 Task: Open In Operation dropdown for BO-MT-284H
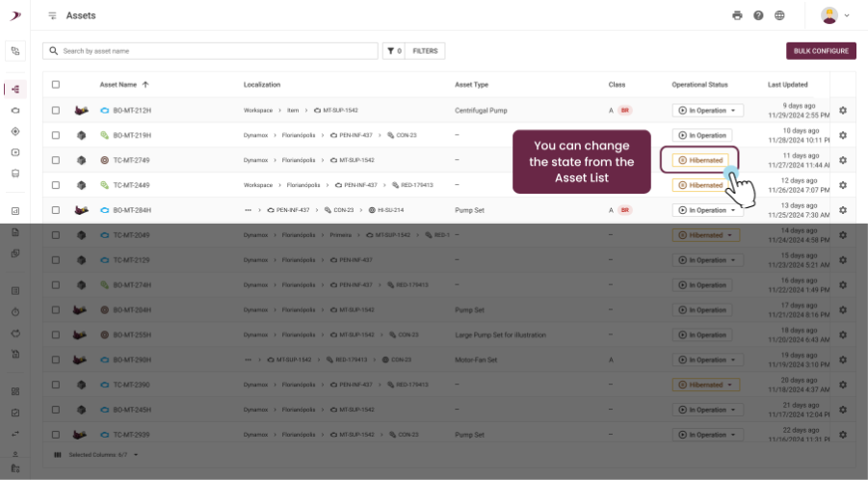[x=707, y=210]
